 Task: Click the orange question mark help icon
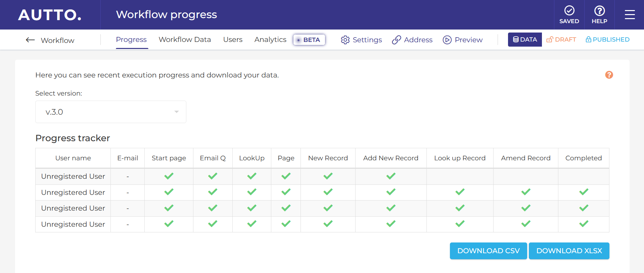point(609,75)
